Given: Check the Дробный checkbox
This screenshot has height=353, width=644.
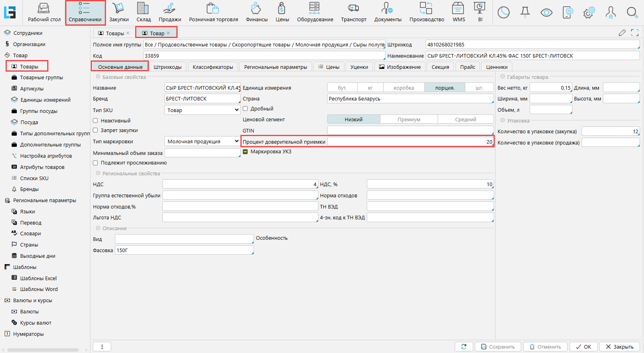Looking at the screenshot, I should [246, 108].
